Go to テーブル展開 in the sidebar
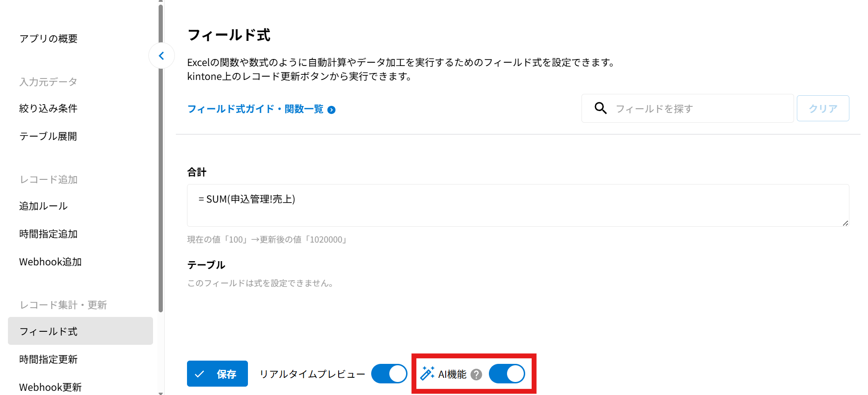This screenshot has width=868, height=395. pyautogui.click(x=48, y=136)
